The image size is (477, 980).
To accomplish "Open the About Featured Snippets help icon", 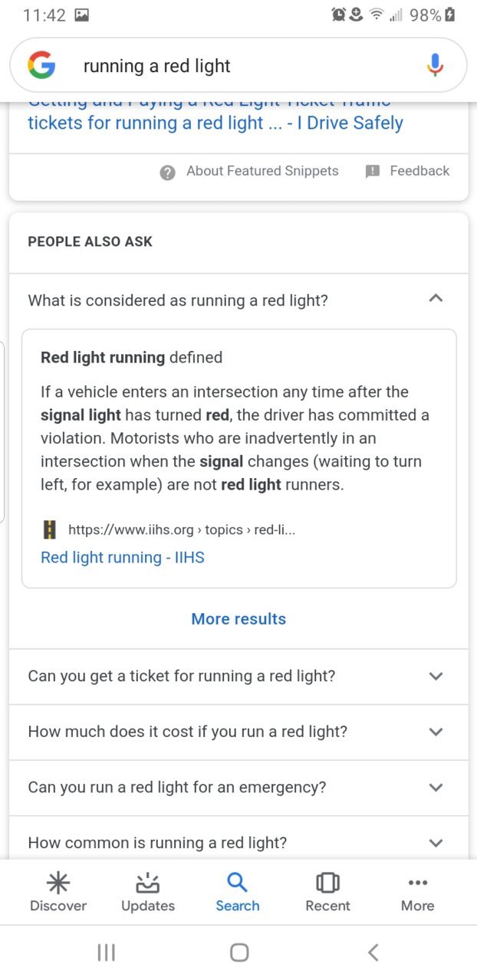I will pyautogui.click(x=167, y=172).
